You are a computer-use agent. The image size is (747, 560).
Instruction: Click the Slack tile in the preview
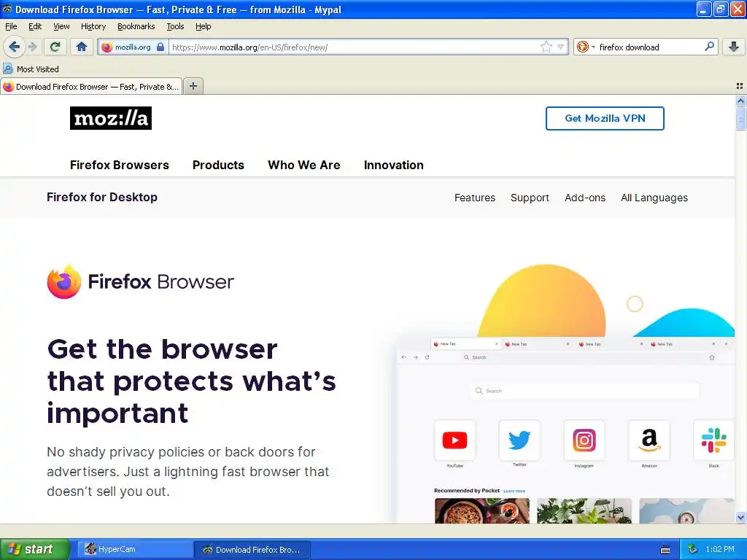(x=713, y=440)
